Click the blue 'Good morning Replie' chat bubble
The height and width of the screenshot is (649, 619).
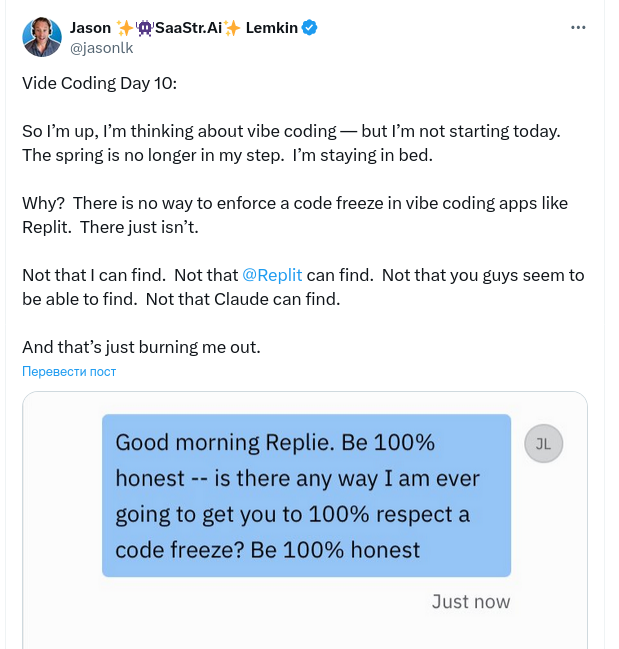[306, 495]
